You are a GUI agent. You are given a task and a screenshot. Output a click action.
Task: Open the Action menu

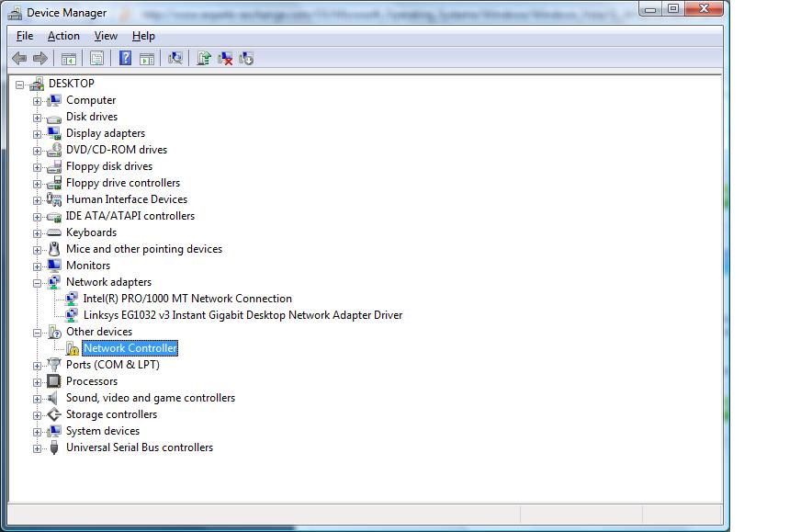click(x=63, y=36)
